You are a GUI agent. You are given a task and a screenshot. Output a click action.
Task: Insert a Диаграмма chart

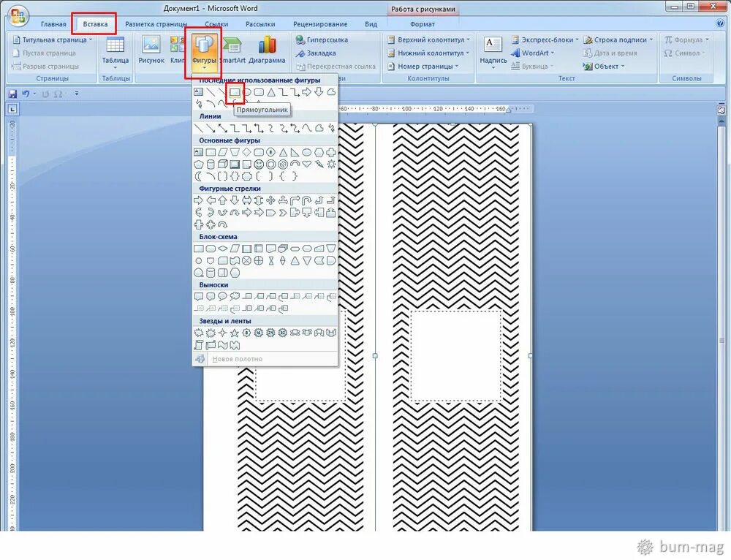[x=267, y=50]
